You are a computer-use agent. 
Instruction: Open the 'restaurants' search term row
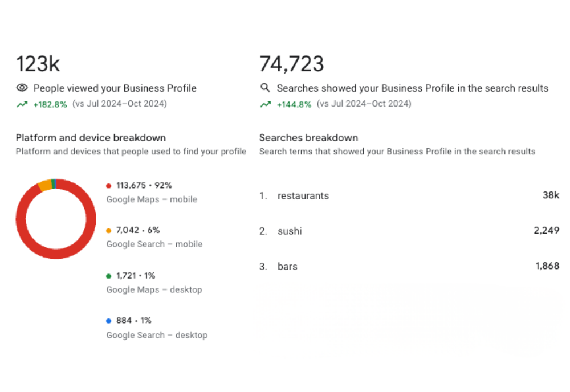click(409, 195)
